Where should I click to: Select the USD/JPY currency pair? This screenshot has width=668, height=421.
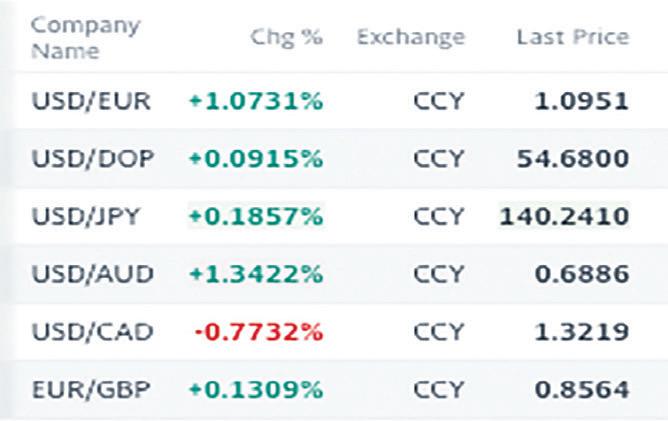85,216
